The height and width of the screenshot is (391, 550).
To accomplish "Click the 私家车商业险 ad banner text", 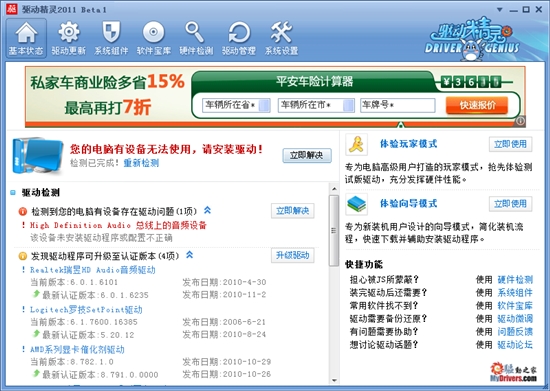I will click(107, 94).
